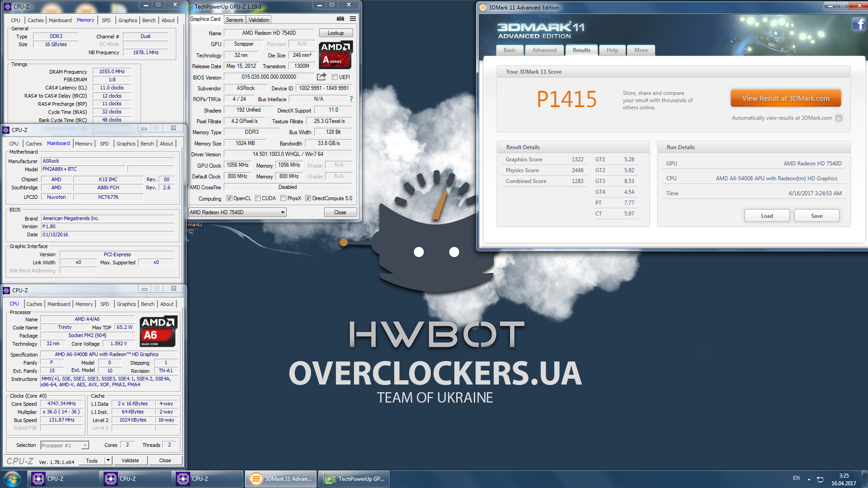
Task: Expand the CPU-Z Tools dropdown arrow
Action: click(108, 460)
